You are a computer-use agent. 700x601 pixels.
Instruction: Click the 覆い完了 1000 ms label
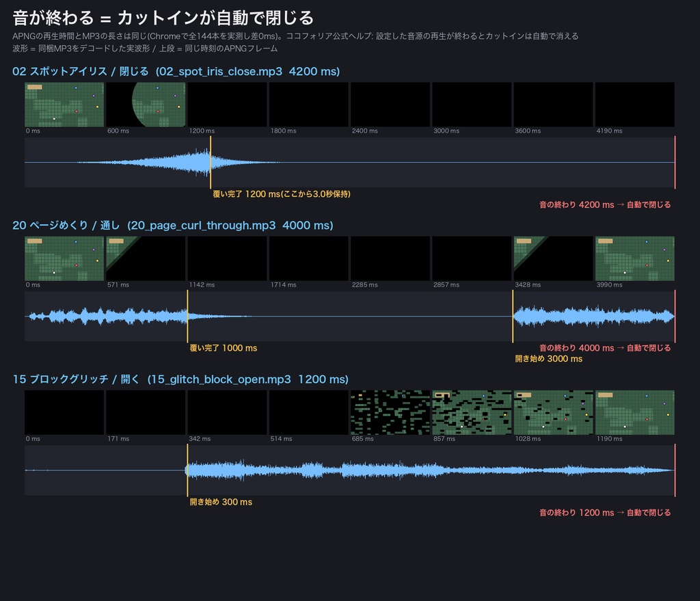point(224,348)
